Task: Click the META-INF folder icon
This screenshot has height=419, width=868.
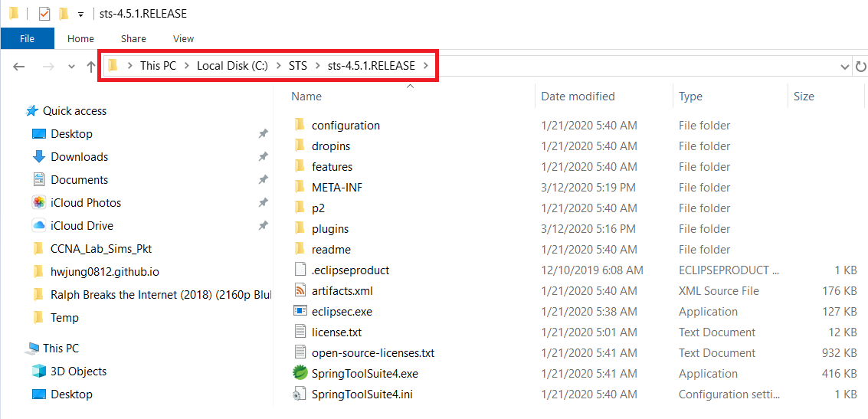Action: (x=300, y=187)
